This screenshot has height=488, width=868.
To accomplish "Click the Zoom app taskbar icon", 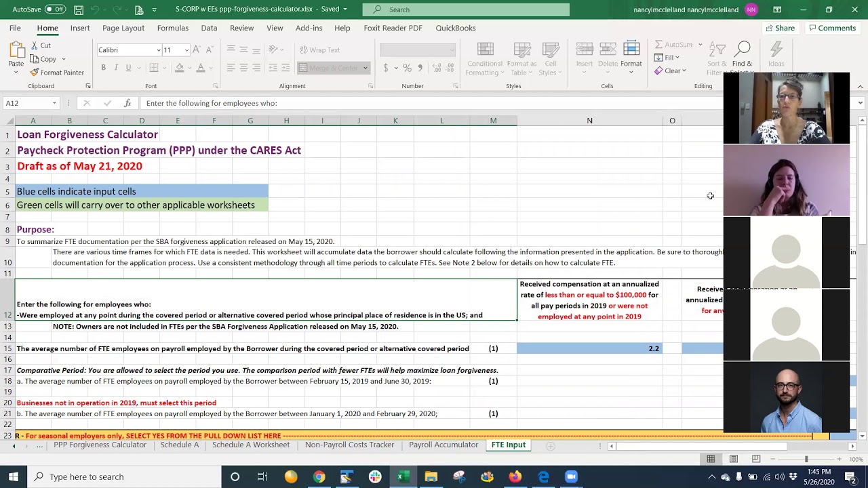I will tap(571, 476).
